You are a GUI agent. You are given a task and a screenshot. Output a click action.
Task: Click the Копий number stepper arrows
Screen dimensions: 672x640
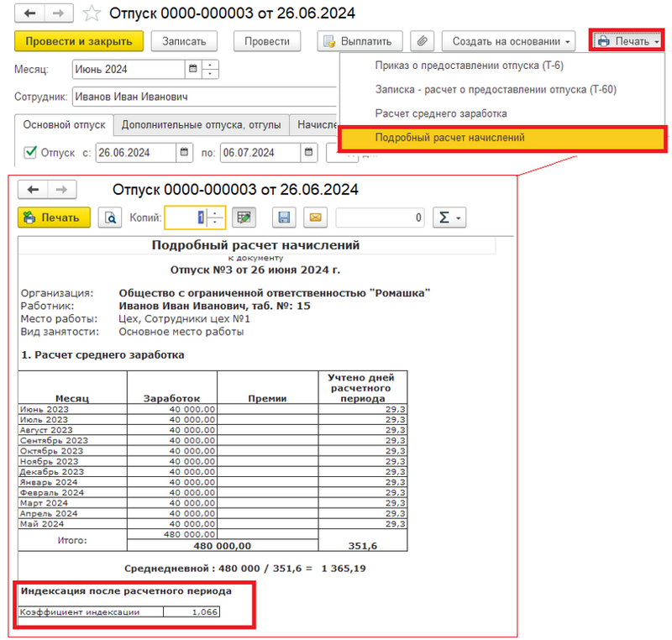tap(217, 218)
